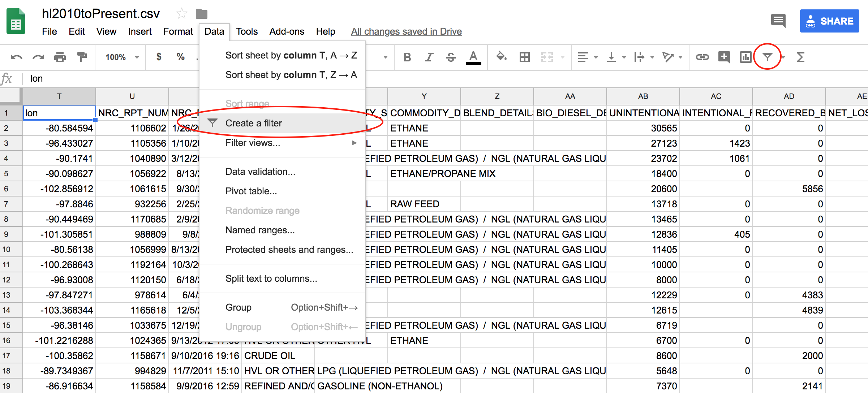Open All changes saved in Drive link
The image size is (868, 393).
[406, 31]
